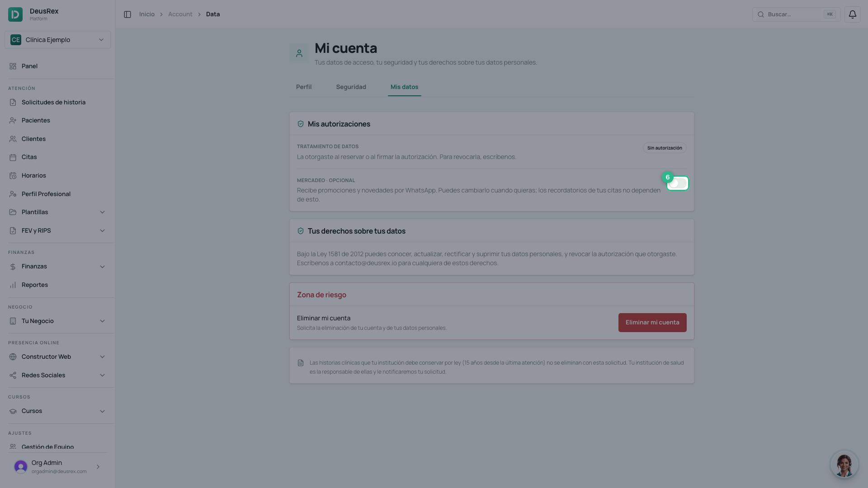Switch to the Seguridad tab

click(x=351, y=87)
